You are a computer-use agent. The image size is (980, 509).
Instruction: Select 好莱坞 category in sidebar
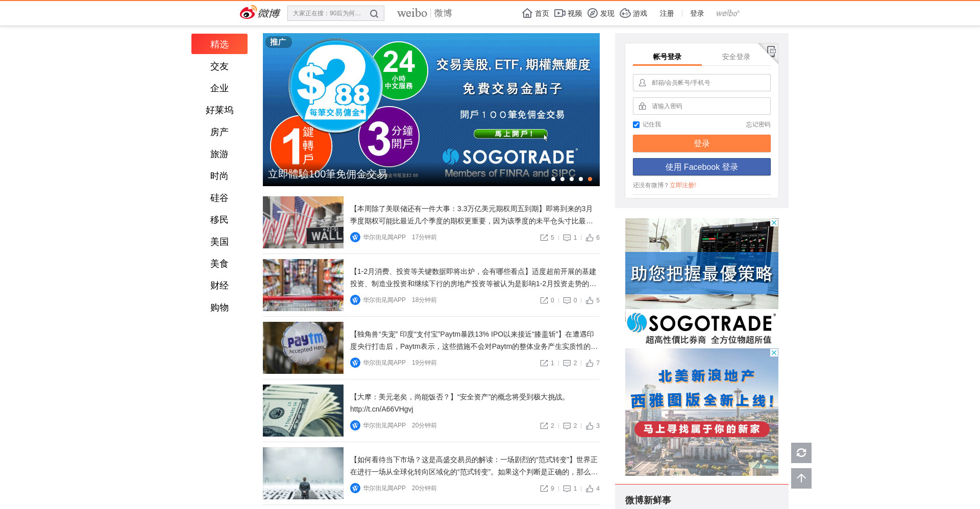219,110
